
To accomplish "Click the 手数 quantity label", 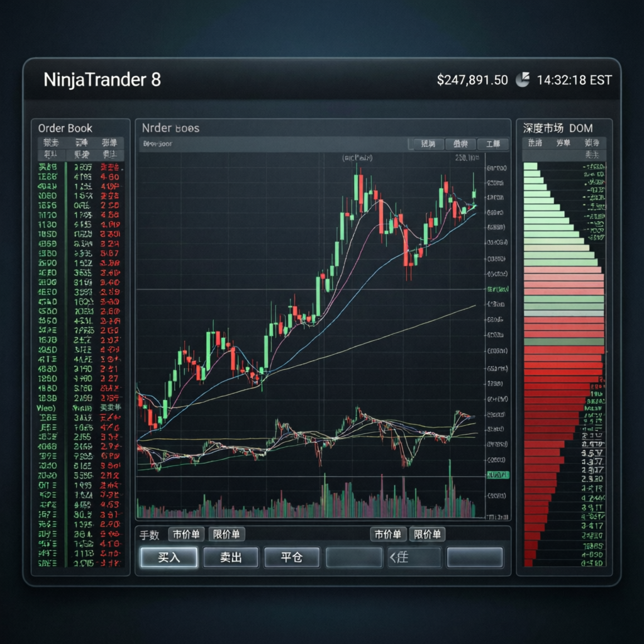I will [x=149, y=535].
